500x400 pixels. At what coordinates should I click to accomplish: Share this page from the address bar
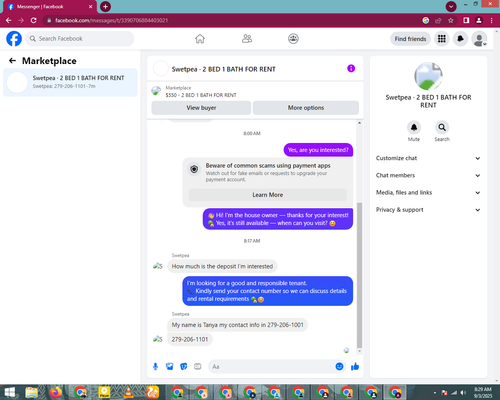point(438,20)
